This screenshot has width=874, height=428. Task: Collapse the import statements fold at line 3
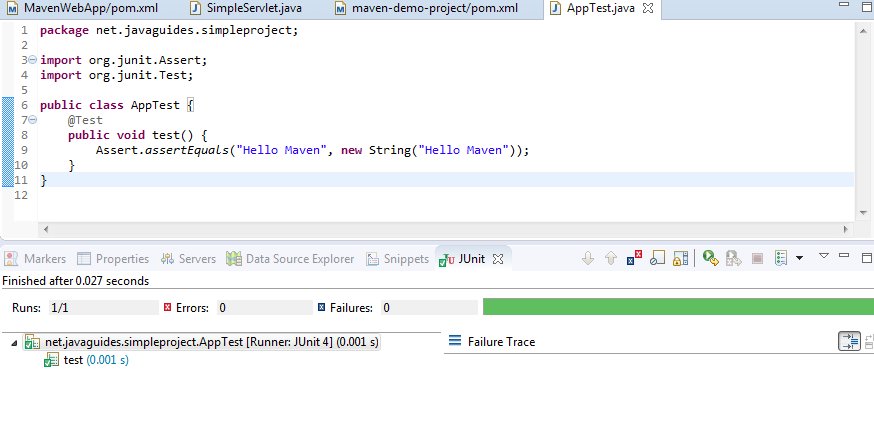coord(33,60)
